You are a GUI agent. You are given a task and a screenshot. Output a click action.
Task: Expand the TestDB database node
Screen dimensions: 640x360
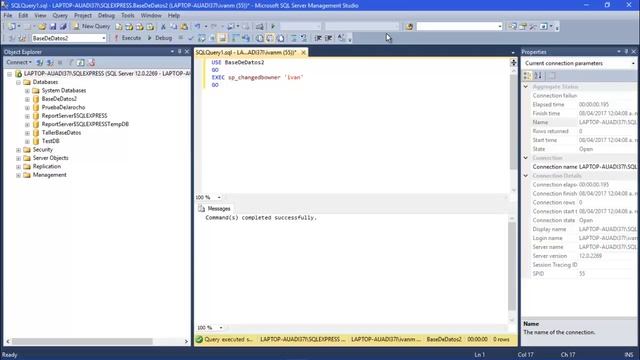[x=27, y=142]
